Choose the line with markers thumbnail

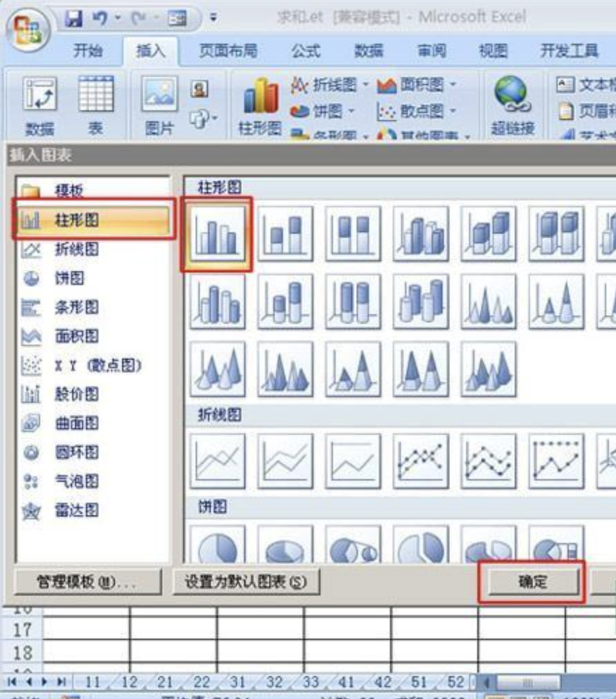(420, 461)
